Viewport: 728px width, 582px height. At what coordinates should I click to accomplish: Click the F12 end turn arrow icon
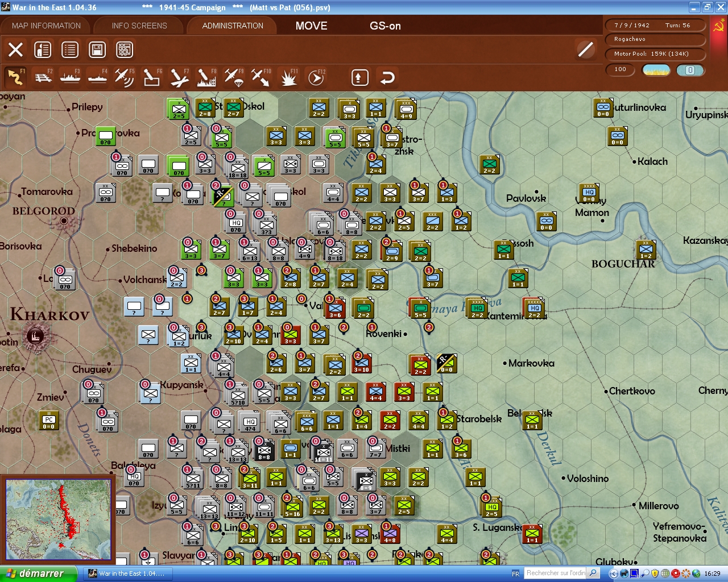tap(316, 77)
